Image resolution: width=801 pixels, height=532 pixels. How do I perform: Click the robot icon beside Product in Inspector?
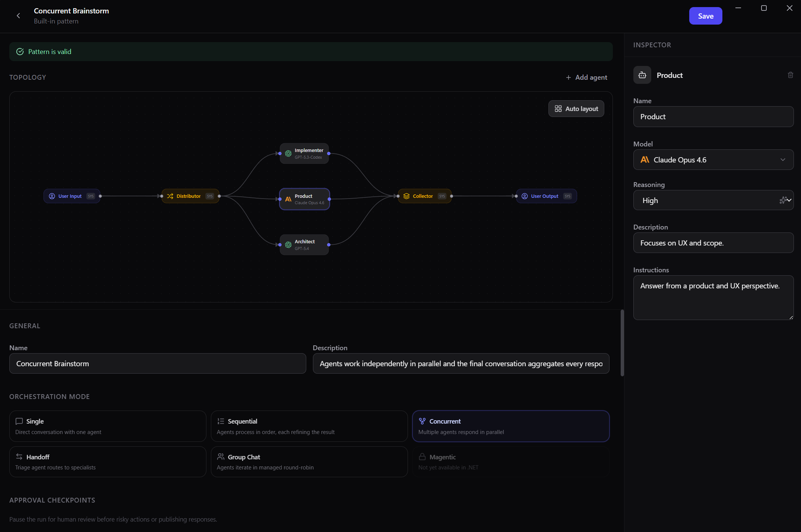point(642,75)
